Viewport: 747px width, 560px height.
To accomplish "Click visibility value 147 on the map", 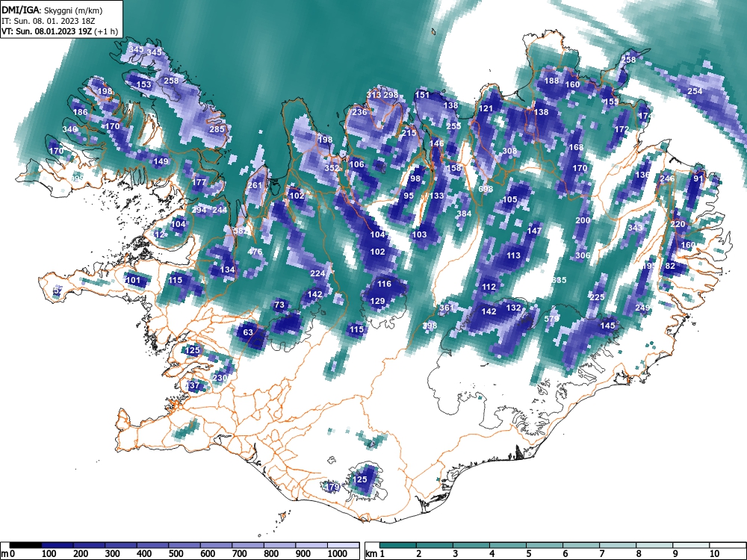I will click(534, 231).
